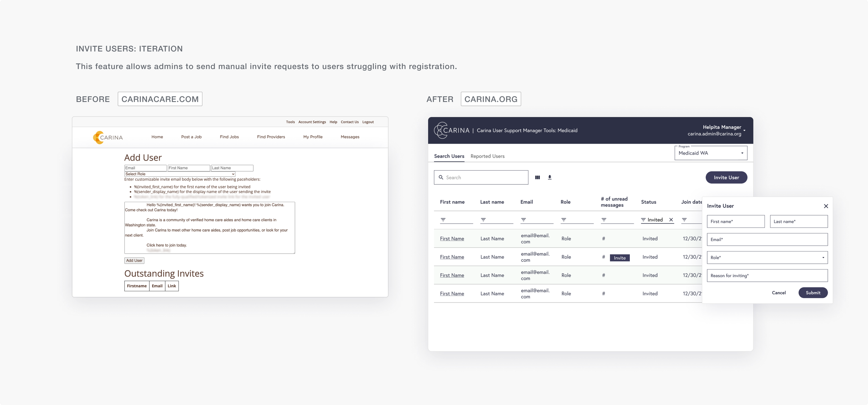Click the column view icon beside search
Screen dimensions: 868x405
tap(537, 177)
